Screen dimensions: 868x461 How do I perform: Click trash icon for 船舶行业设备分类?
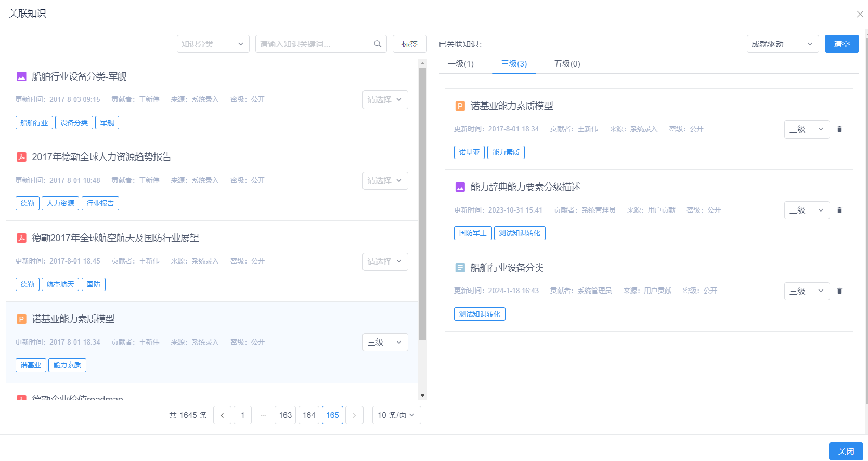(839, 291)
